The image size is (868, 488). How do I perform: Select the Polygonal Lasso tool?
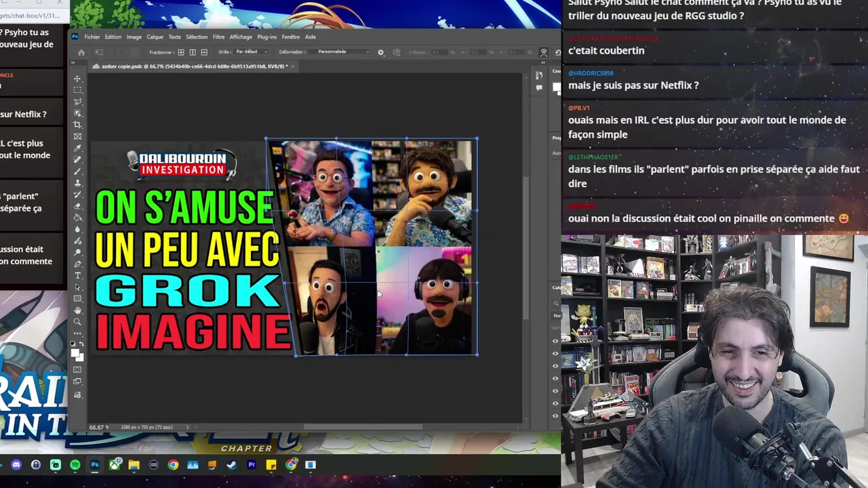tap(77, 101)
